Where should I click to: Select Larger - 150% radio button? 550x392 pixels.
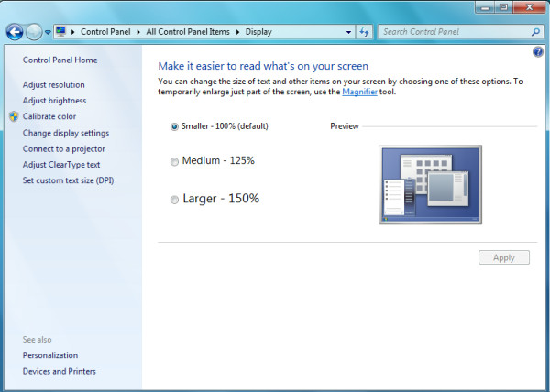174,200
